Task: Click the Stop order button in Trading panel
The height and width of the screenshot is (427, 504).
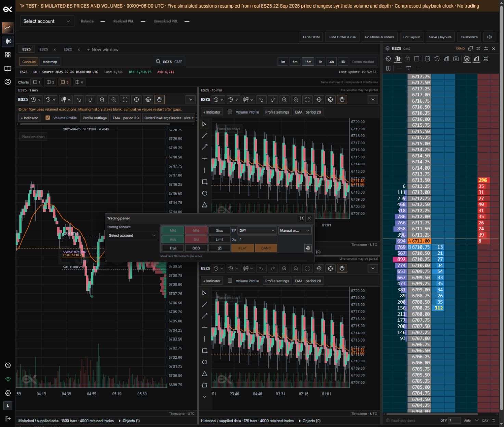Action: tap(219, 230)
